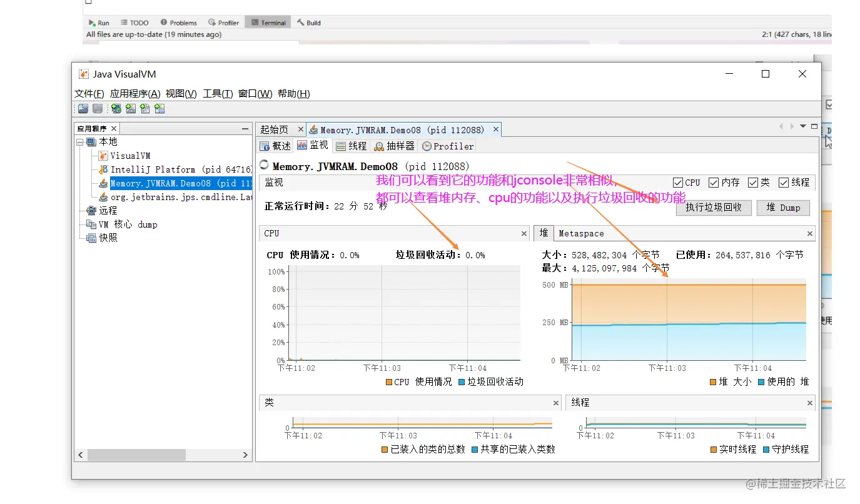860x504 pixels.
Task: Collapse the 本地 tree node
Action: (x=80, y=142)
